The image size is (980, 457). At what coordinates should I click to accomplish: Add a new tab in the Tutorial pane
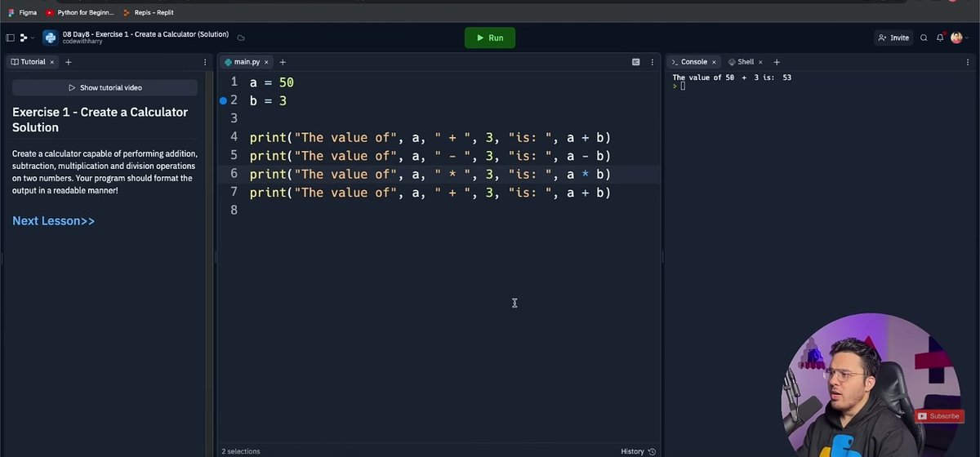(x=68, y=62)
